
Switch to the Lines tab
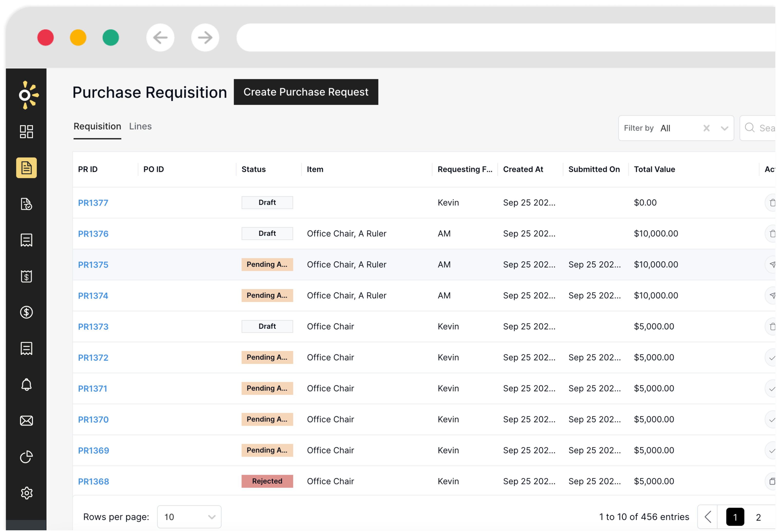140,126
